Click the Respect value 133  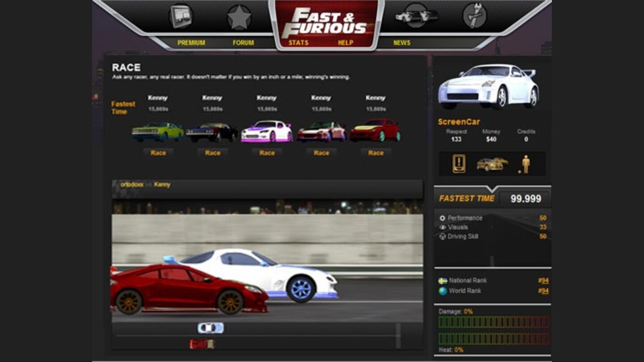point(456,139)
